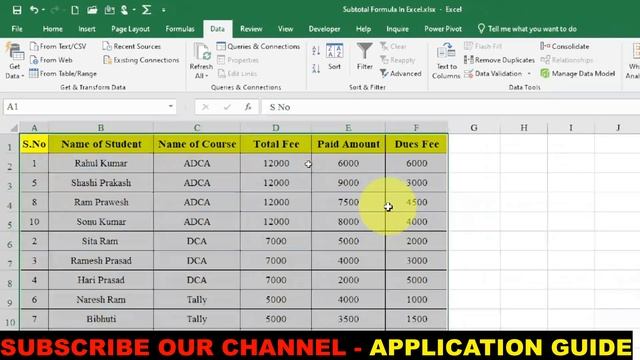Open the Power Pivot tab
The width and height of the screenshot is (640, 360).
coord(443,29)
